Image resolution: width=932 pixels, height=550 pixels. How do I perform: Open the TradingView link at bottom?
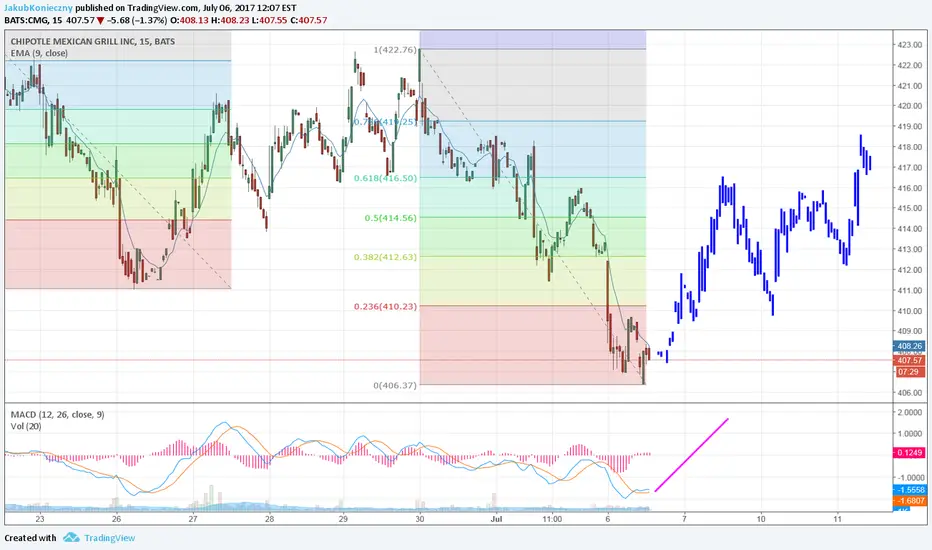point(109,538)
